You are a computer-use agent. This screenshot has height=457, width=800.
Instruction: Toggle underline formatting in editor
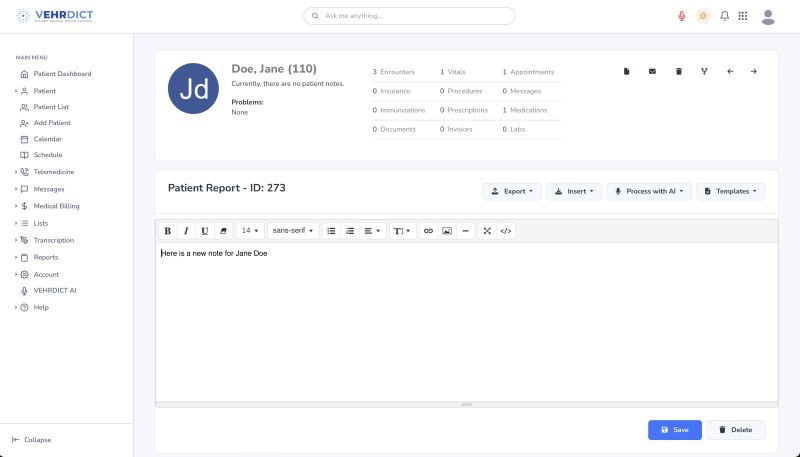[205, 231]
